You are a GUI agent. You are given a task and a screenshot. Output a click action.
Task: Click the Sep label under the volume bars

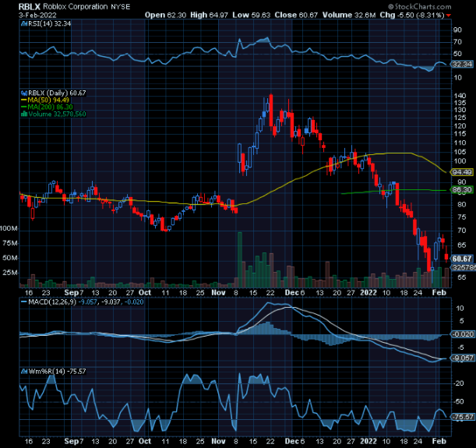(72, 293)
